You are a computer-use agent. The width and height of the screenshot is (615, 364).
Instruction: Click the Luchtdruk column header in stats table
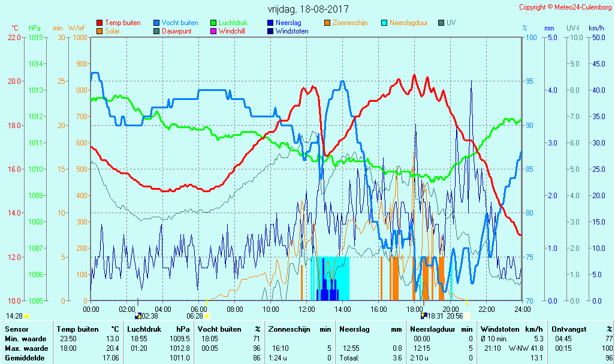[x=144, y=329]
